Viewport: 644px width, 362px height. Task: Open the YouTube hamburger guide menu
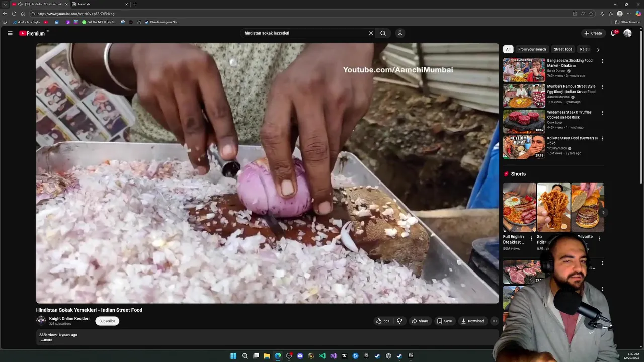tap(10, 33)
